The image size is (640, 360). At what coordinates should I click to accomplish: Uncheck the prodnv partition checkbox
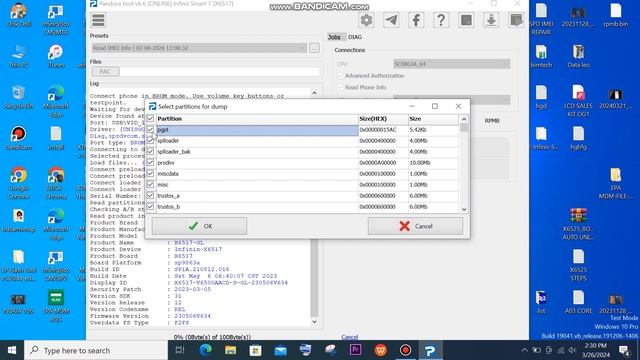coord(150,163)
